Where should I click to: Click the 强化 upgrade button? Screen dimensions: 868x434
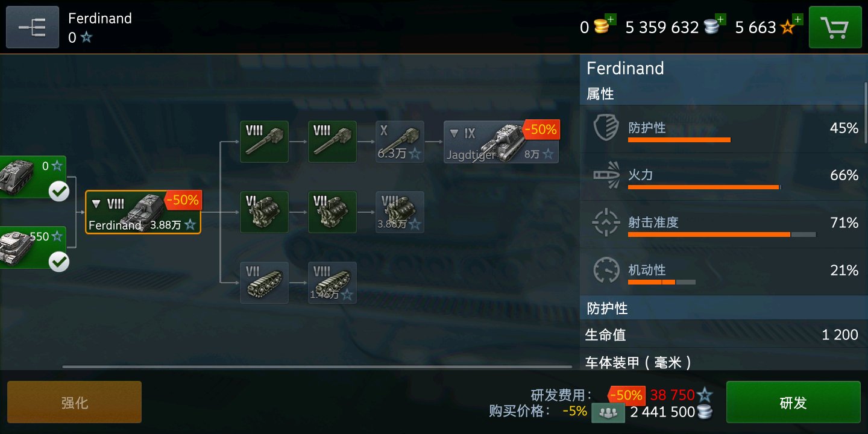(74, 402)
